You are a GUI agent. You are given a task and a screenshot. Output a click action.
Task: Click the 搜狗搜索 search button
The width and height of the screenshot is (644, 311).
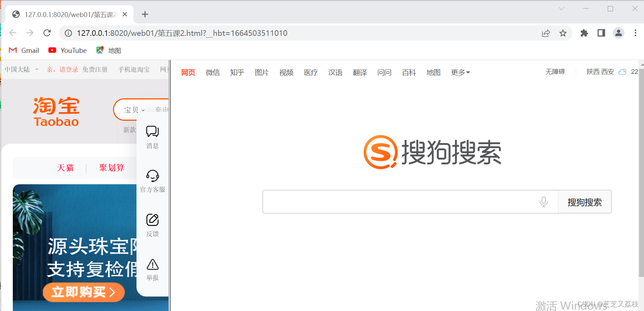point(585,202)
